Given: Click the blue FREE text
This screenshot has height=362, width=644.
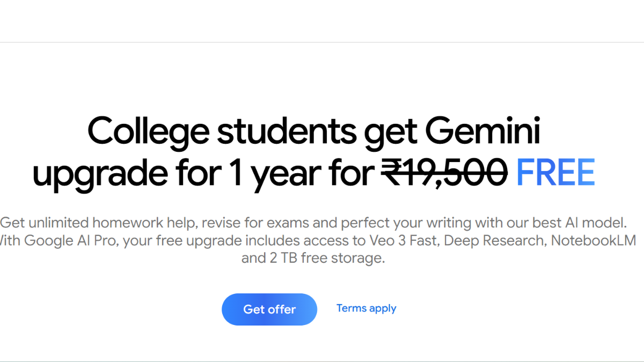Looking at the screenshot, I should [x=555, y=173].
